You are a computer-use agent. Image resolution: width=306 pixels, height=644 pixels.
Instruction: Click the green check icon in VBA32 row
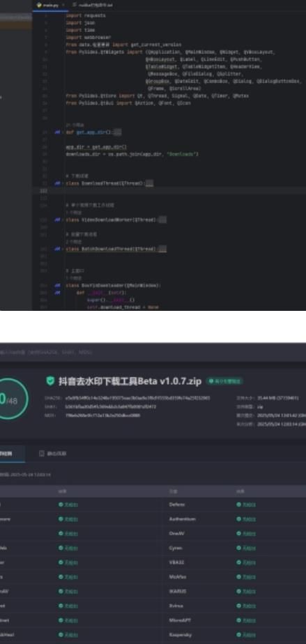[x=238, y=562]
